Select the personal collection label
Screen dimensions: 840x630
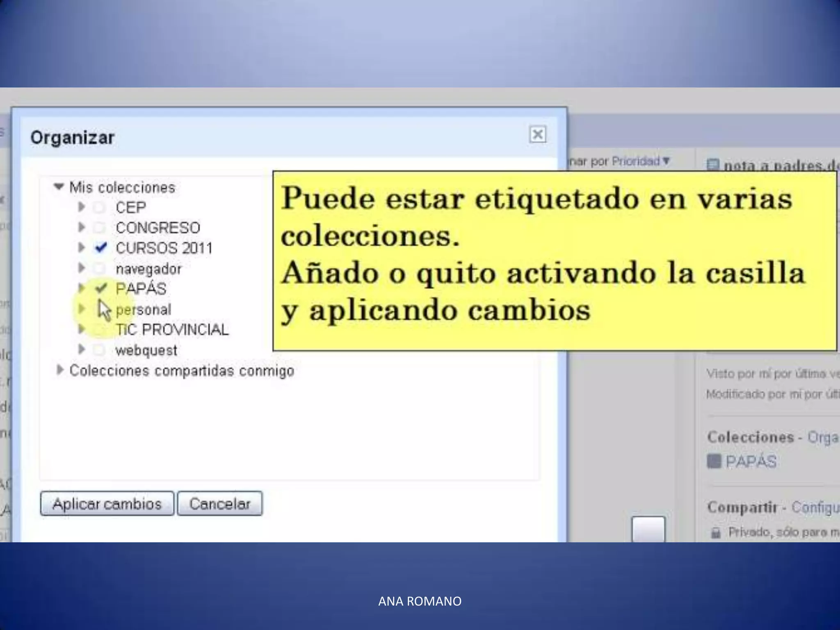coord(143,310)
